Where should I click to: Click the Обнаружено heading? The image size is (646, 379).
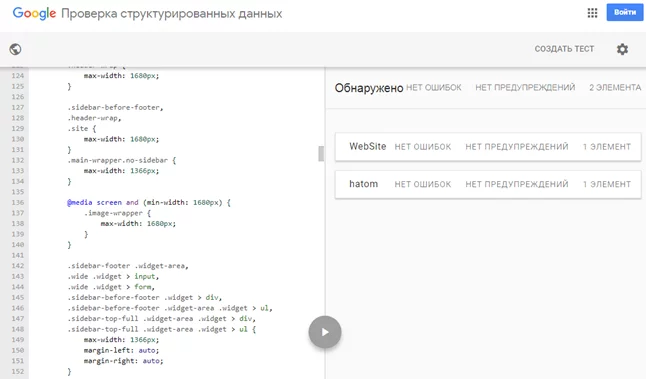(369, 88)
